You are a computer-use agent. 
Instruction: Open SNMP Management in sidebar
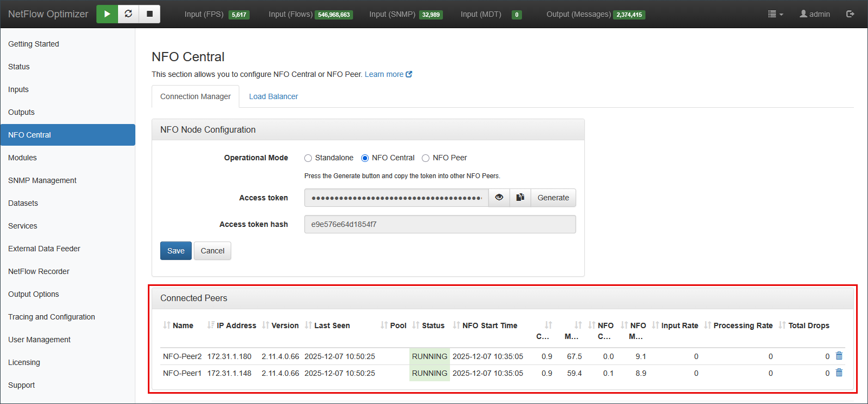click(x=42, y=180)
